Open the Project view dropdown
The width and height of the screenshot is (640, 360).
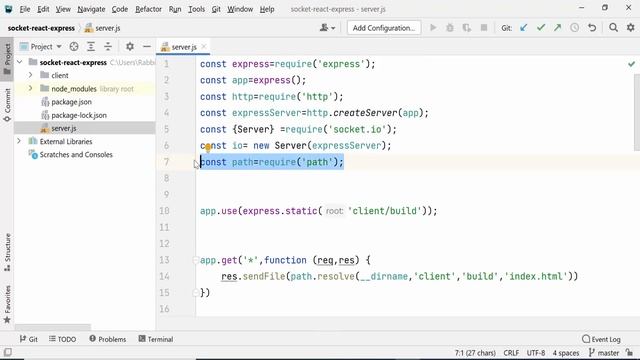pyautogui.click(x=41, y=47)
